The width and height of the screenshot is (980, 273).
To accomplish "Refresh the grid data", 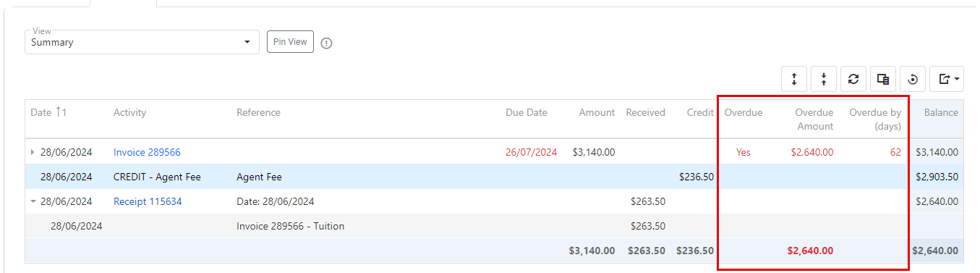I will [853, 79].
